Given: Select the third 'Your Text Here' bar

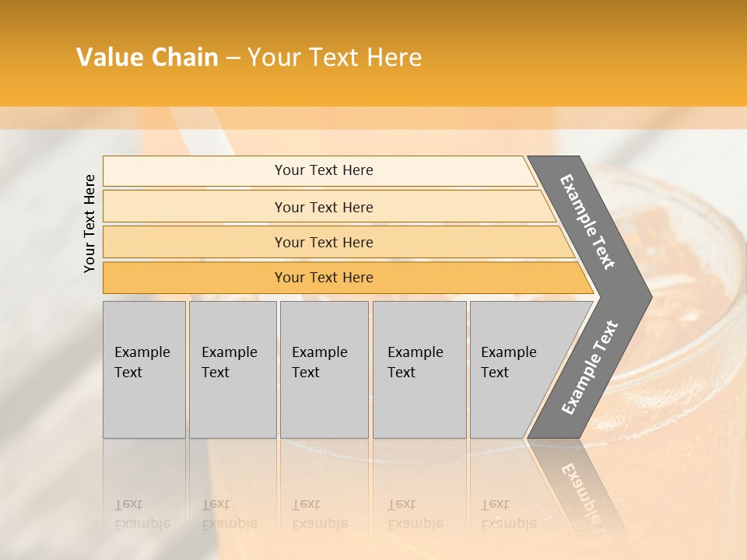Looking at the screenshot, I should point(323,242).
